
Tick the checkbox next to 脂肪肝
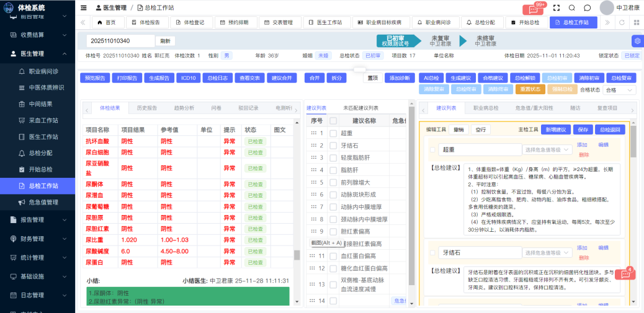(333, 170)
